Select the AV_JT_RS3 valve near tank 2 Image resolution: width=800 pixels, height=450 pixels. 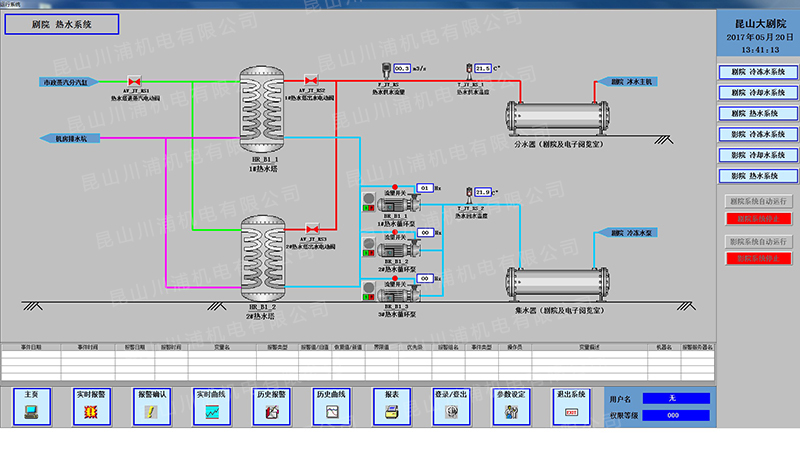[x=312, y=227]
